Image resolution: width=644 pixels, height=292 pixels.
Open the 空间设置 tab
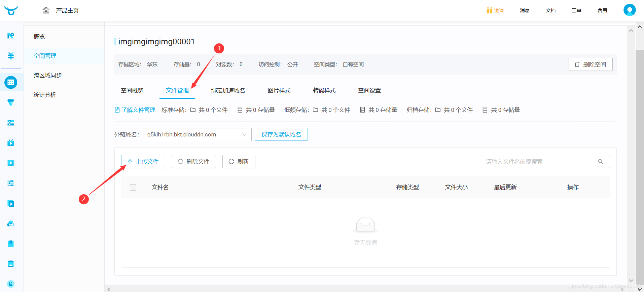point(369,90)
